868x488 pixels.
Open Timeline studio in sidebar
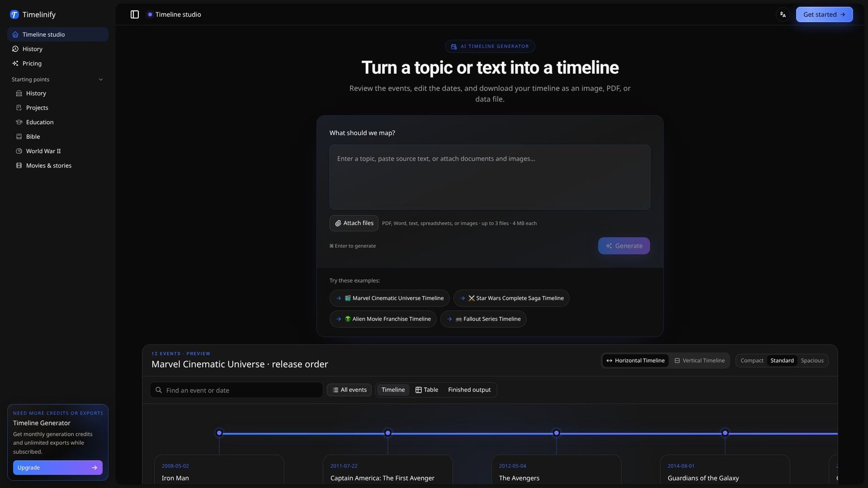(x=58, y=34)
